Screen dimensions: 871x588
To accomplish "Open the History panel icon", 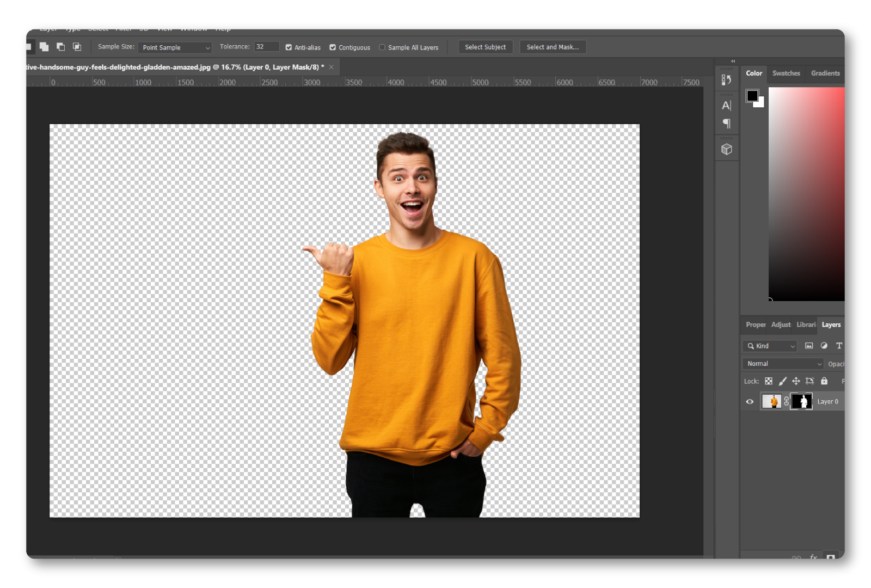I will coord(726,80).
